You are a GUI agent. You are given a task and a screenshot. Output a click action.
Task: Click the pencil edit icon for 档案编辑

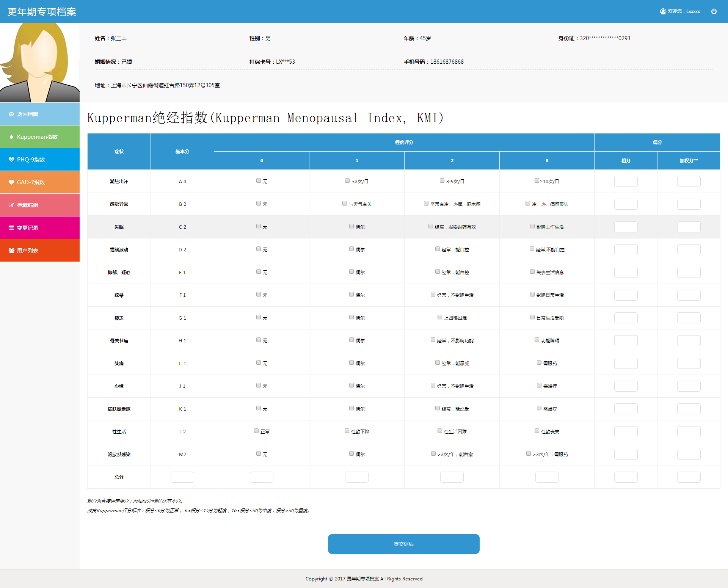click(11, 205)
